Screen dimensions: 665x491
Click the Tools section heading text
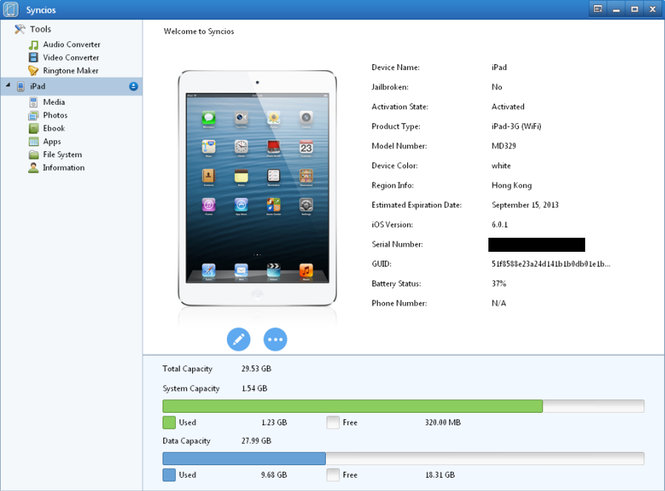click(41, 29)
